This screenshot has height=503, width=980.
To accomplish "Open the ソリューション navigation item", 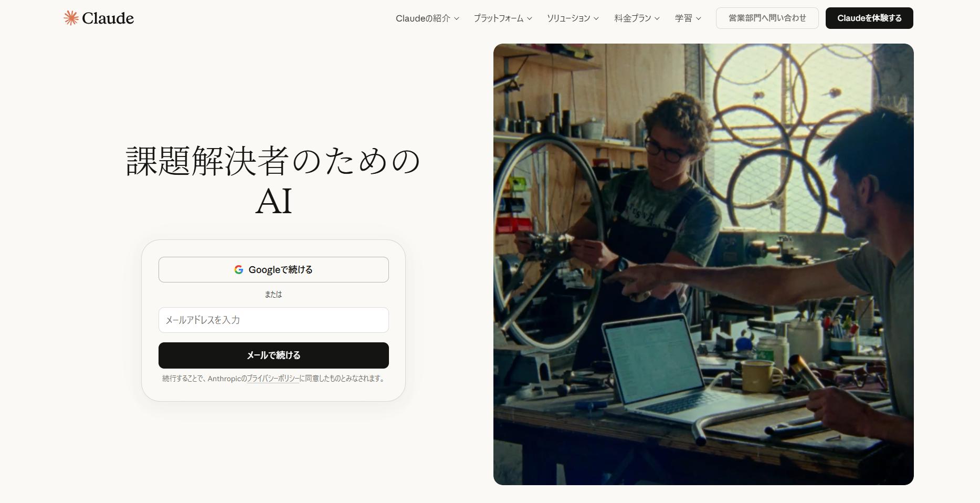I will coord(568,18).
